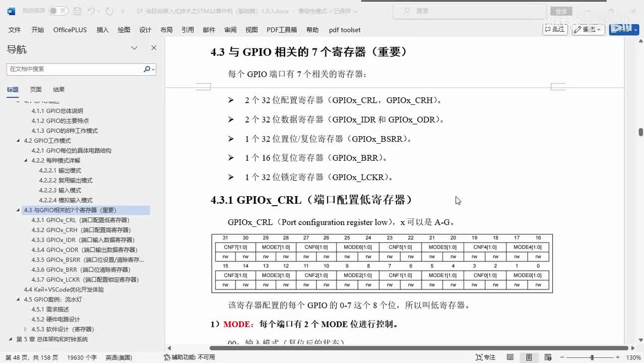Open the 开始 tab

[37, 30]
